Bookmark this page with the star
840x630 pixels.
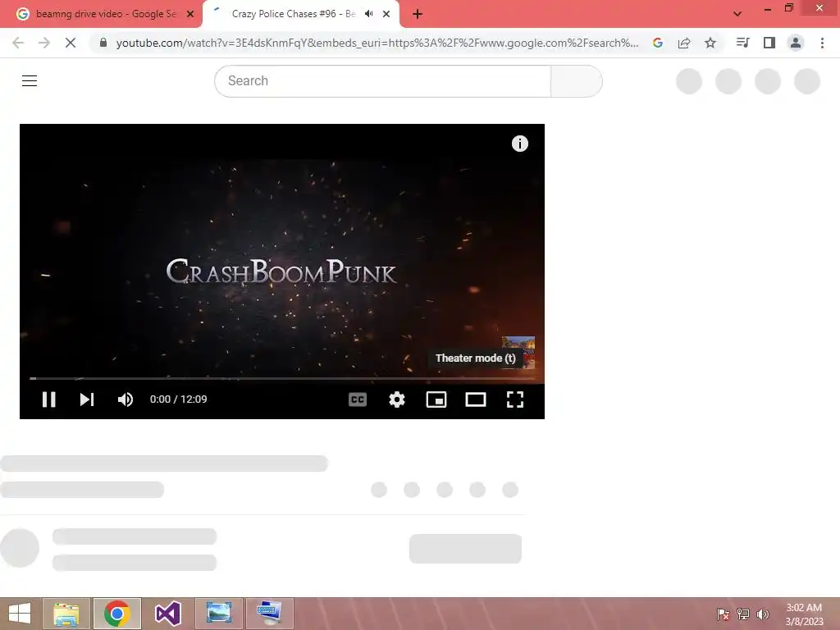click(710, 43)
